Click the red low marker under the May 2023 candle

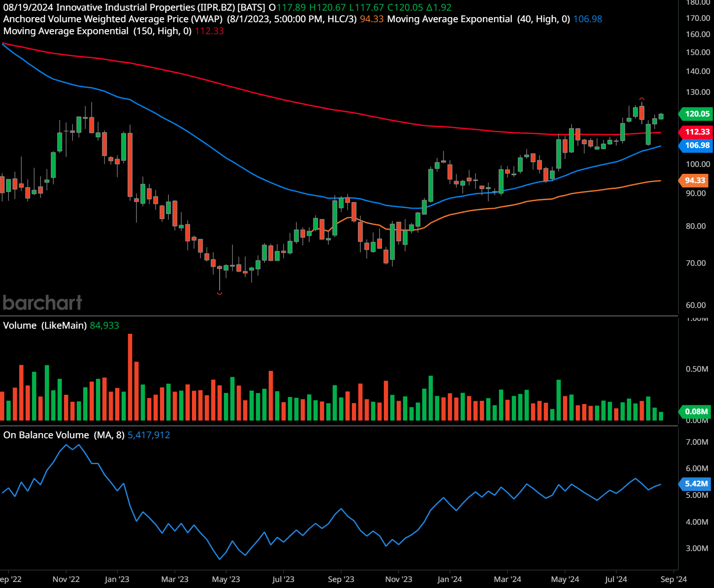(x=220, y=293)
